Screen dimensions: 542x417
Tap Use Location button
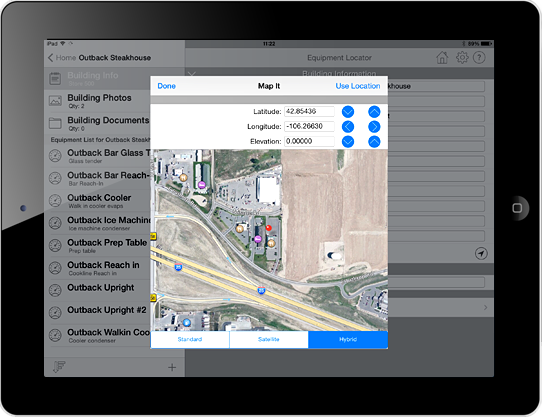[x=357, y=86]
